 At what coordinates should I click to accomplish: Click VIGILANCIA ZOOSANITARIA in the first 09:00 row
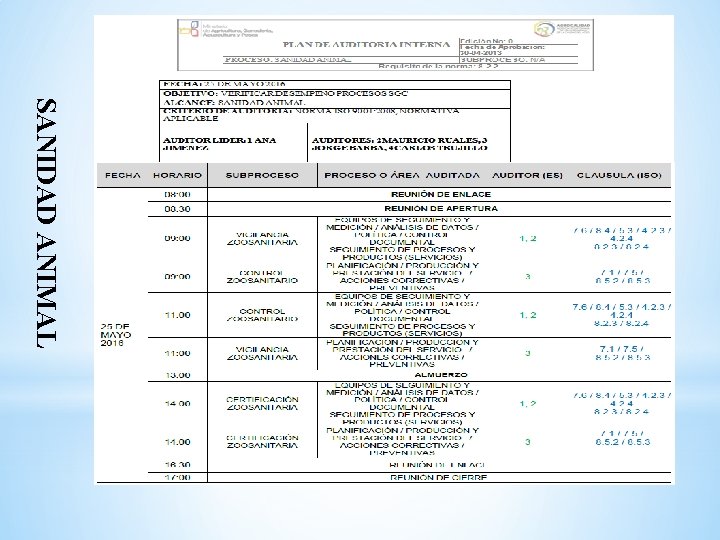click(x=262, y=238)
